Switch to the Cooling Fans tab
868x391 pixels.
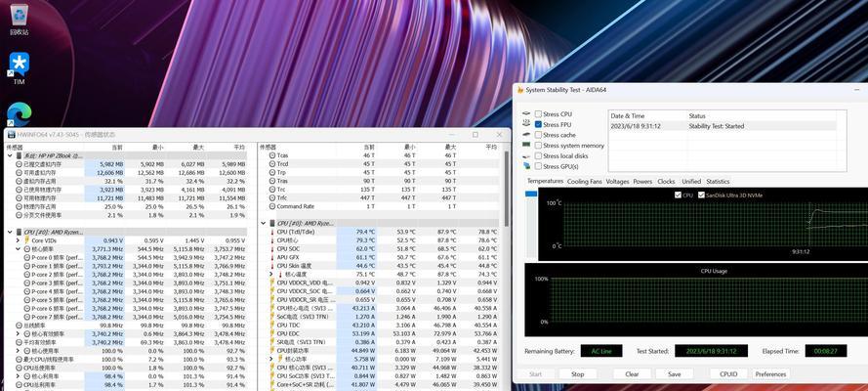pos(585,181)
